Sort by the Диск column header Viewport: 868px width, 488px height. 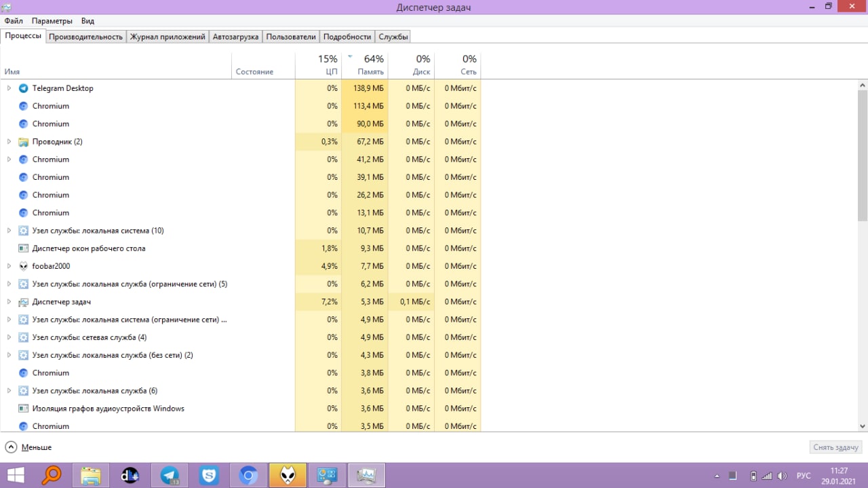412,65
